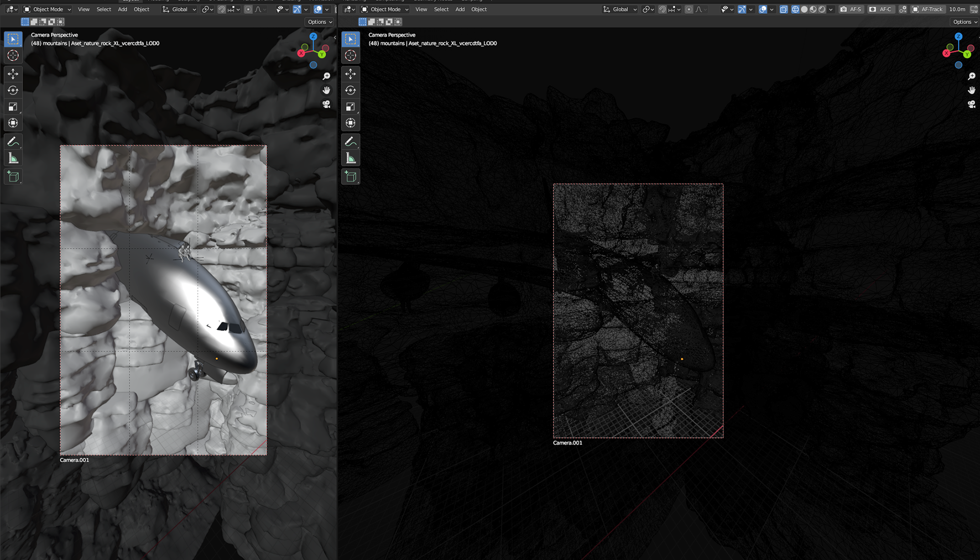
Task: Select the Scale tool in right viewport
Action: point(350,107)
